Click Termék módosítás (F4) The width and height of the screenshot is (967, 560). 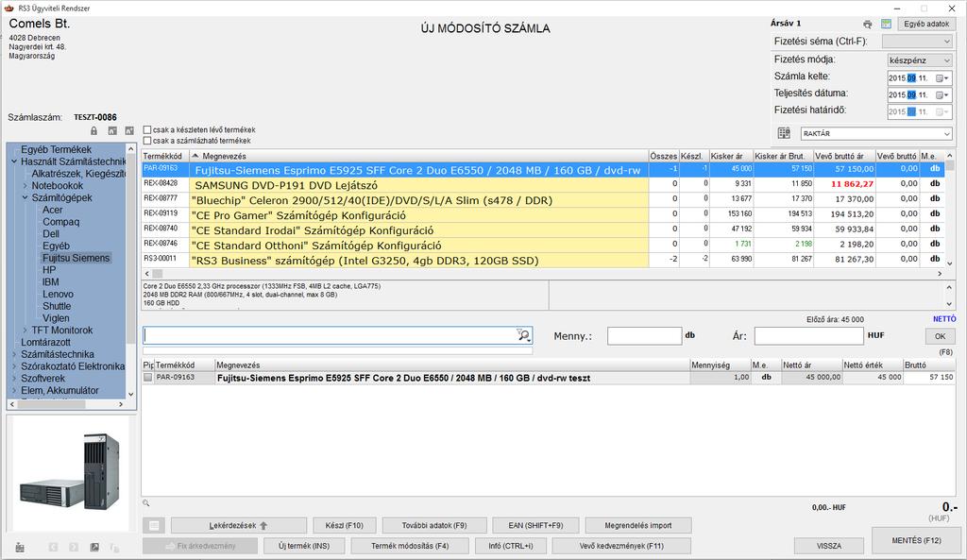coord(410,546)
